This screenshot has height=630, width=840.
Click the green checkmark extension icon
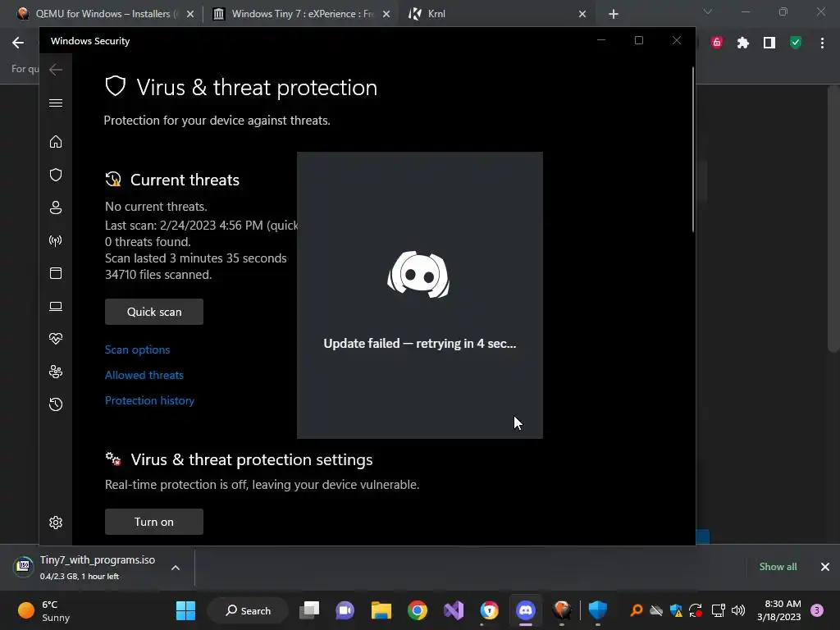[x=796, y=43]
